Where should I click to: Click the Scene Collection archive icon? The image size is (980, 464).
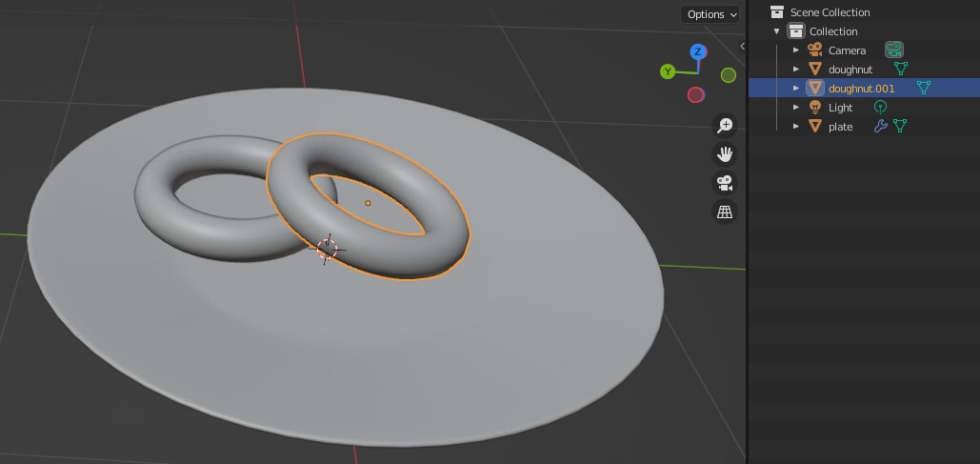777,11
